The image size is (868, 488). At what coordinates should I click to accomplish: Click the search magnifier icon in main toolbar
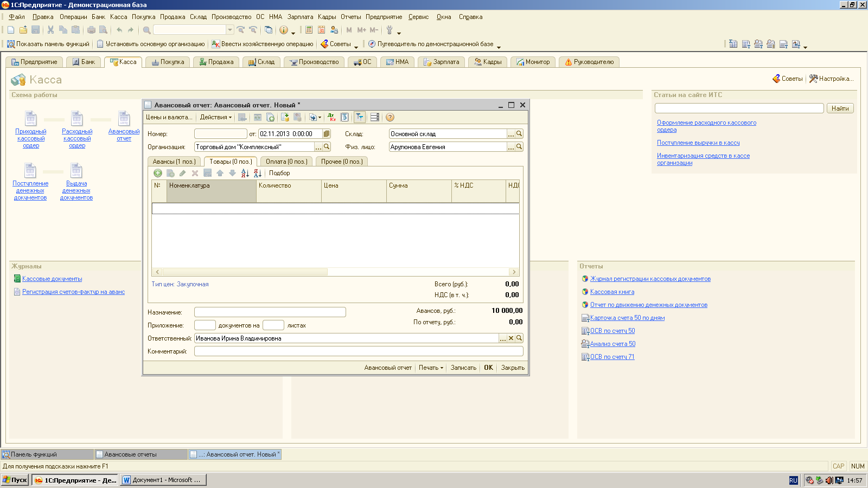coord(146,30)
